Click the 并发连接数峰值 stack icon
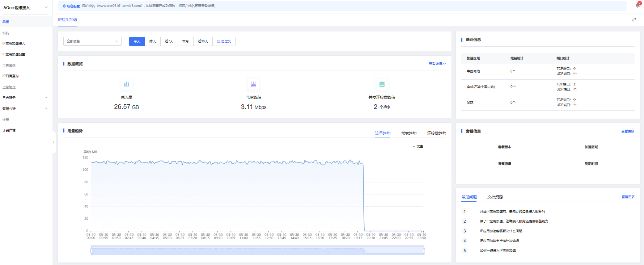 [x=382, y=84]
